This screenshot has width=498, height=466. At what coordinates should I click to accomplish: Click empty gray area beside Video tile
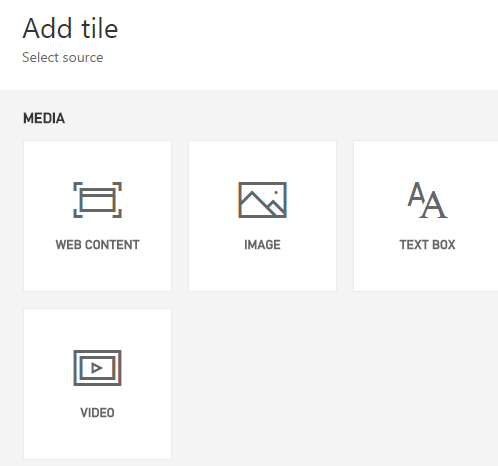coord(333,383)
